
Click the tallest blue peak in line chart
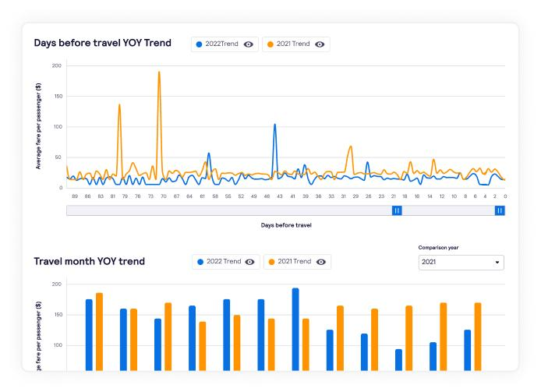click(x=274, y=125)
